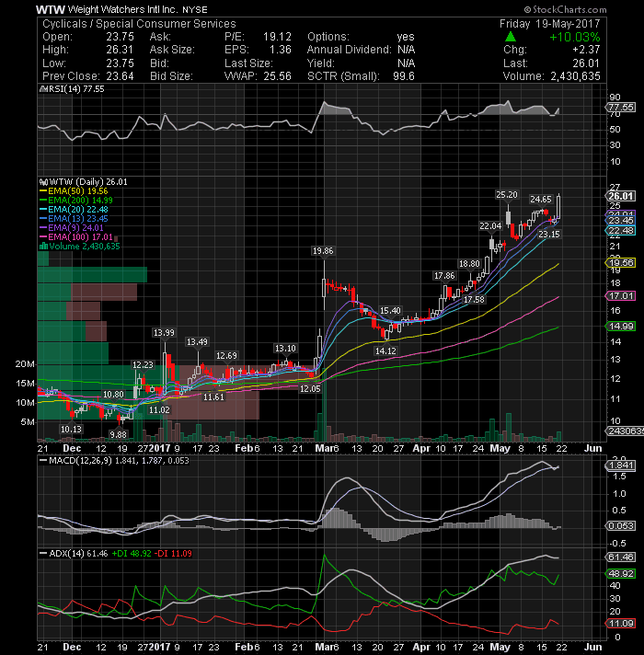This screenshot has width=644, height=655.
Task: Click the 23.15 low price annotation
Action: coord(548,234)
